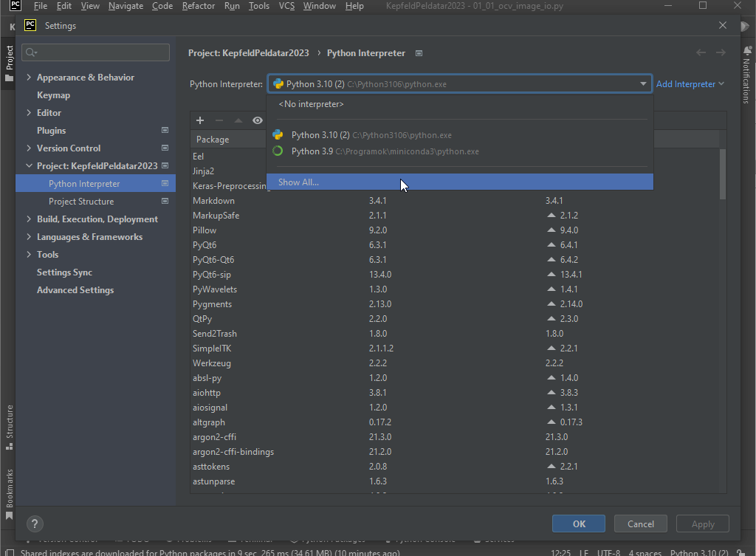Select Python Interpreter in the settings tree
The image size is (756, 556).
pos(95,184)
